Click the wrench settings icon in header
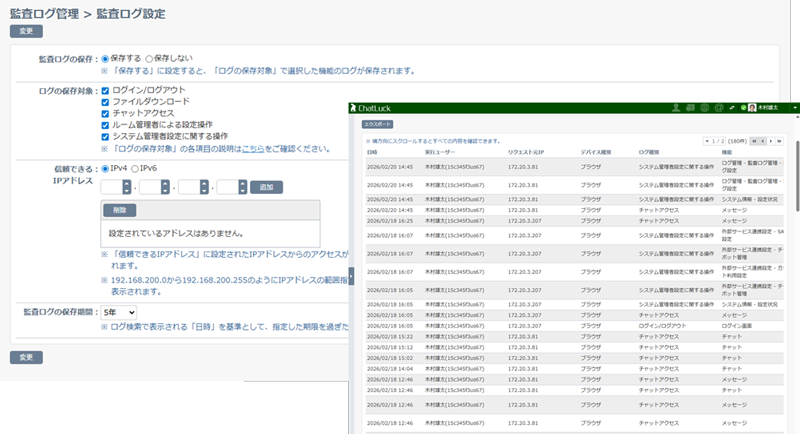The image size is (800, 434). click(732, 108)
